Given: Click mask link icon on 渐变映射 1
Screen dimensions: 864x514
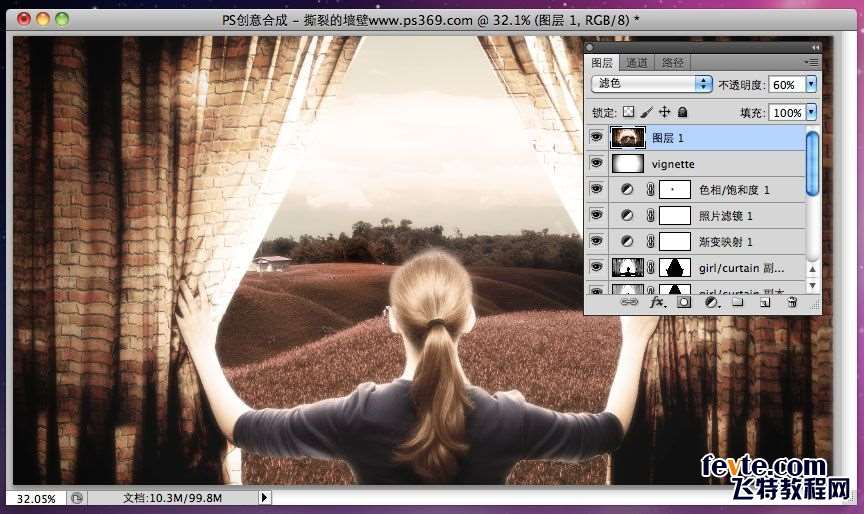Looking at the screenshot, I should [650, 241].
